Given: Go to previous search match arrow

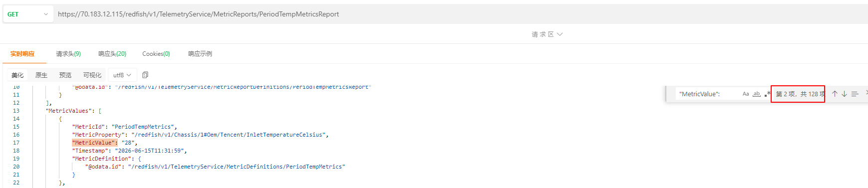Looking at the screenshot, I should (835, 94).
